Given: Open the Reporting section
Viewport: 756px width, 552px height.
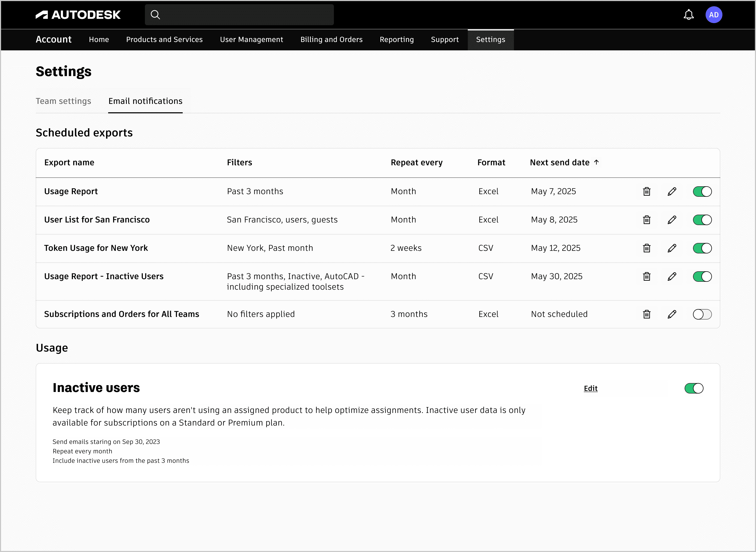Looking at the screenshot, I should 397,40.
